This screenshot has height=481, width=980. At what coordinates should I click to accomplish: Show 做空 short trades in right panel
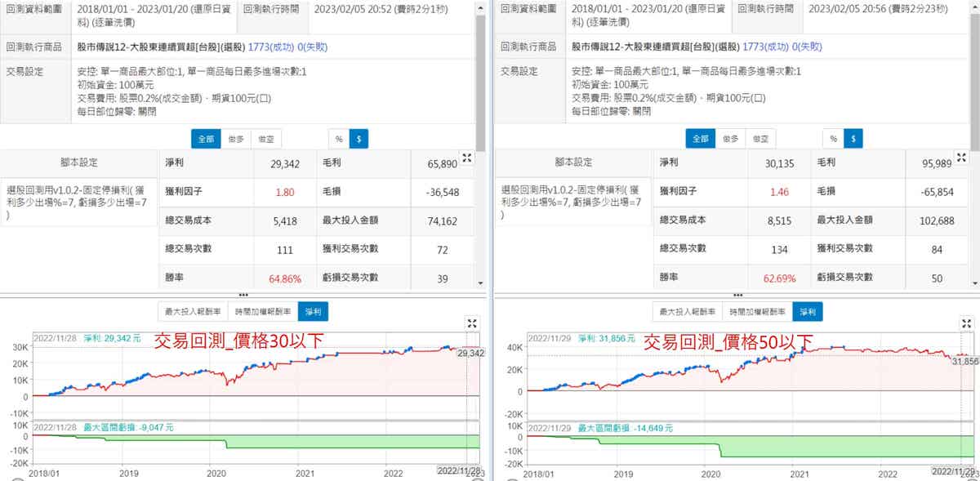point(761,139)
